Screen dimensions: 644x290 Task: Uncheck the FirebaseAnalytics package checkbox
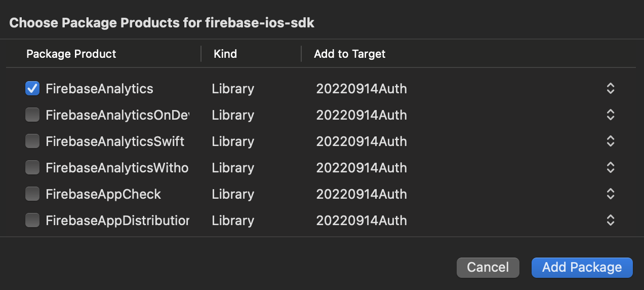(x=32, y=89)
